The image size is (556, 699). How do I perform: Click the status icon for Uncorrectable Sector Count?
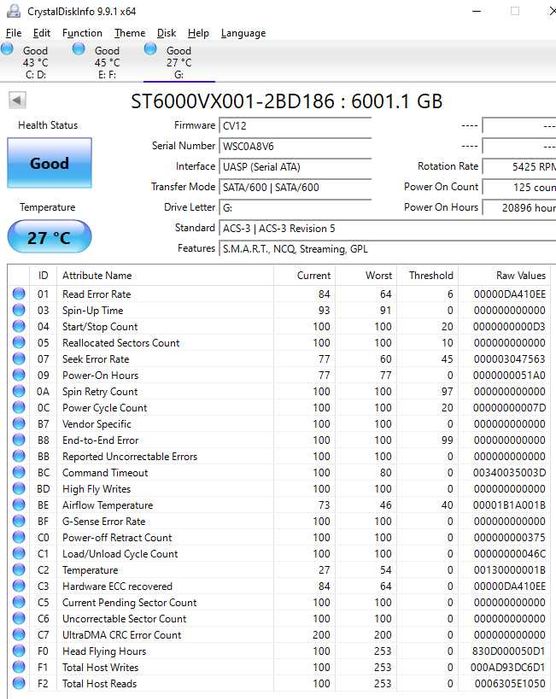pos(19,618)
